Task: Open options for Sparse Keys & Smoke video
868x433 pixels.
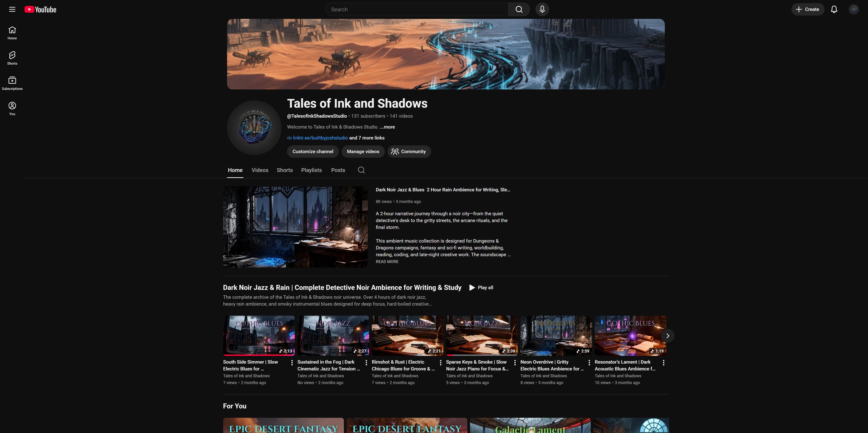Action: [x=515, y=362]
